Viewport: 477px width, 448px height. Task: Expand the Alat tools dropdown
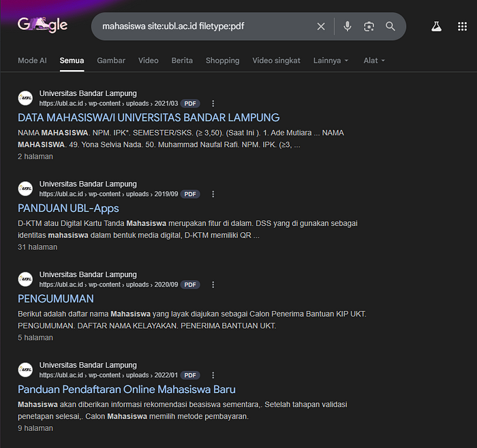[x=374, y=61]
